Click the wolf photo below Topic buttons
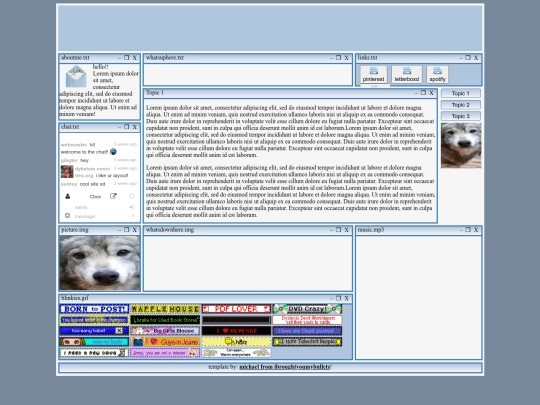Image resolution: width=540 pixels, height=405 pixels. pyautogui.click(x=461, y=145)
